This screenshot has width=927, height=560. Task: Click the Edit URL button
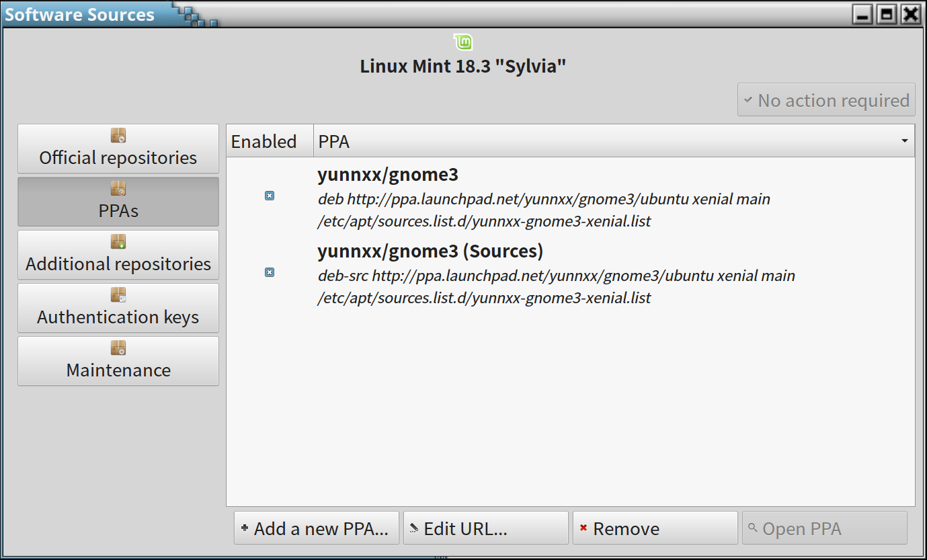pos(486,528)
